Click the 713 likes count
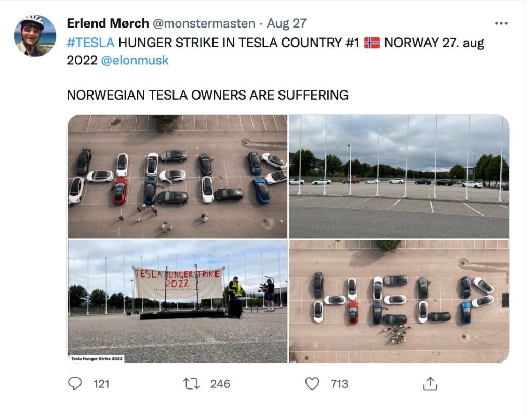Image resolution: width=532 pixels, height=416 pixels. [x=340, y=384]
